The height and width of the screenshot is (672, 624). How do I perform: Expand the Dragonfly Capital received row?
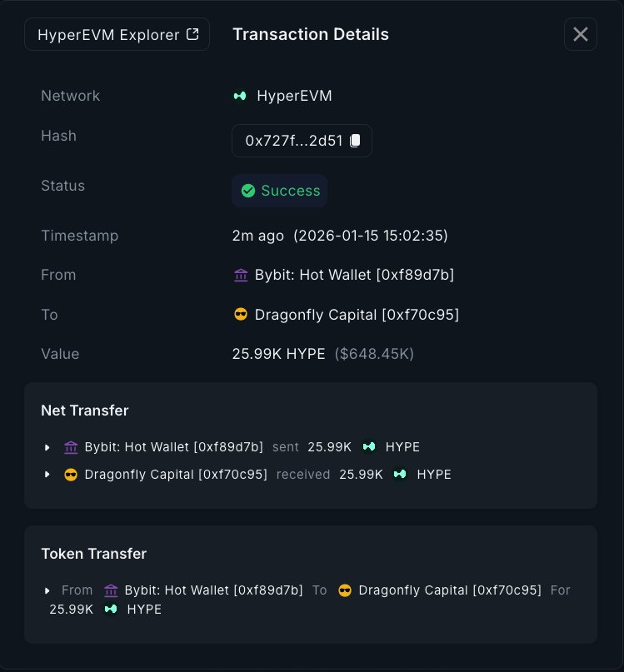click(x=47, y=475)
